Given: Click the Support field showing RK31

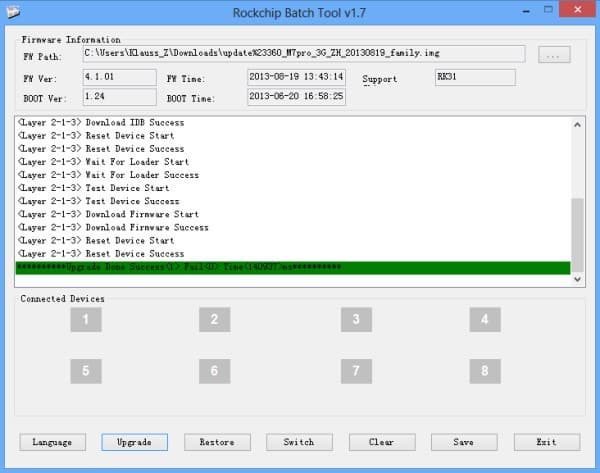Looking at the screenshot, I should pyautogui.click(x=475, y=77).
